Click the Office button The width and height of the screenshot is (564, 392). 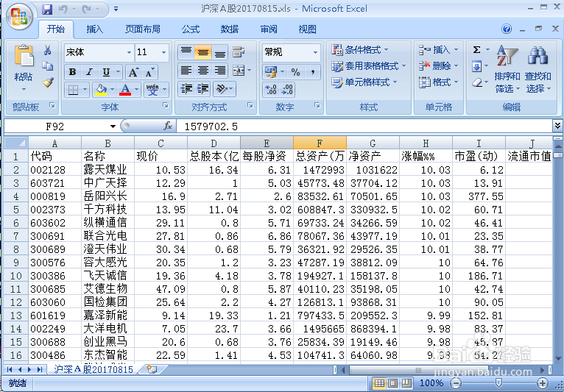pos(19,16)
